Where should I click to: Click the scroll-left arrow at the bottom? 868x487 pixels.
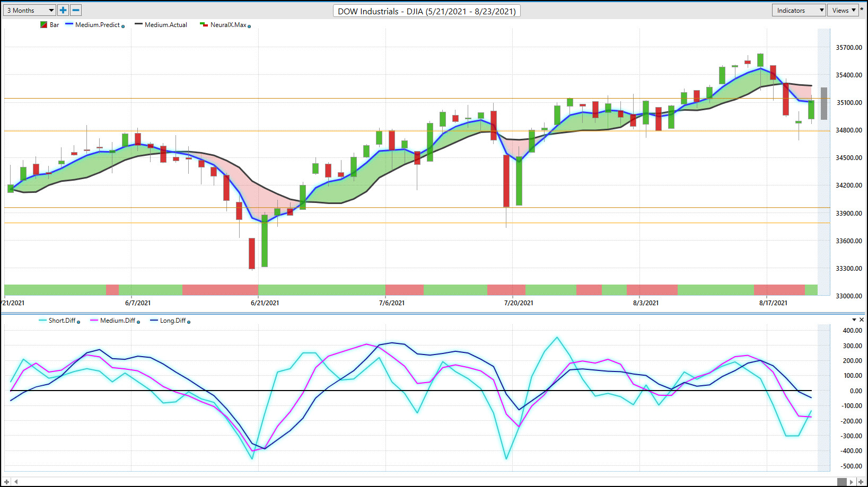(16, 482)
